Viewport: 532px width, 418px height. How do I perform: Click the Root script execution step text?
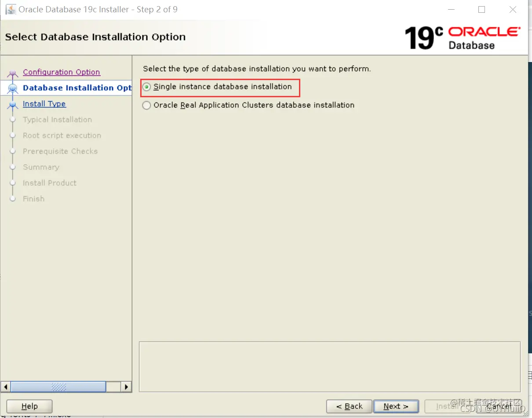tap(62, 136)
